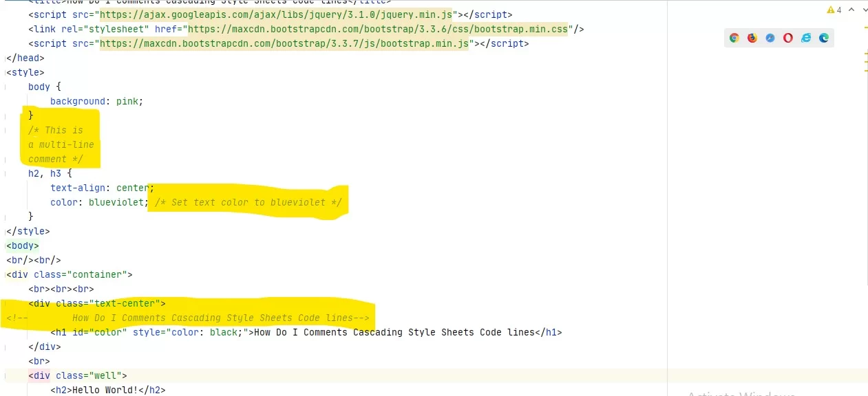The height and width of the screenshot is (396, 868).
Task: Click the 'color: blueviolet;' declaration
Action: point(99,202)
